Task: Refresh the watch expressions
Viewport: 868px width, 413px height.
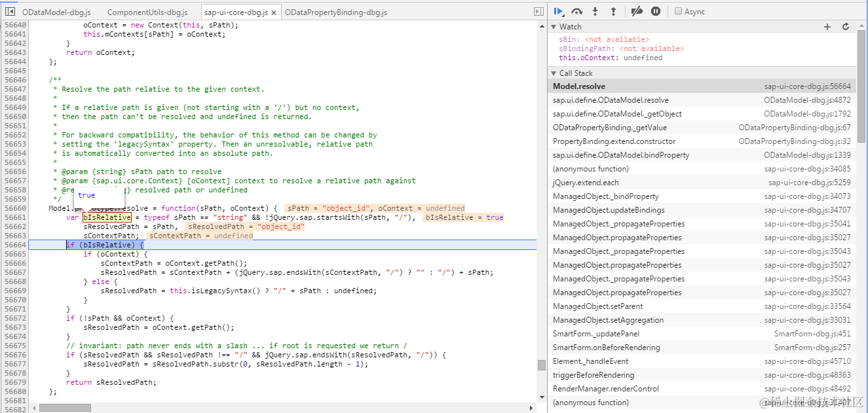Action: tap(846, 27)
